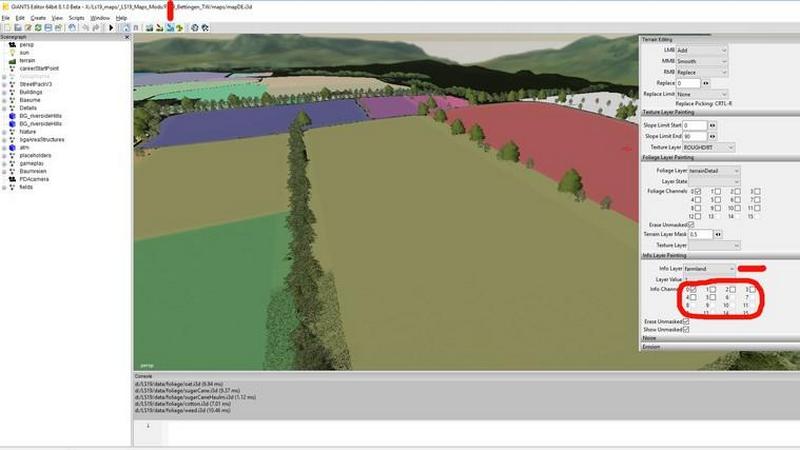The image size is (800, 450).
Task: Click the new file toolbar icon
Action: coord(5,27)
